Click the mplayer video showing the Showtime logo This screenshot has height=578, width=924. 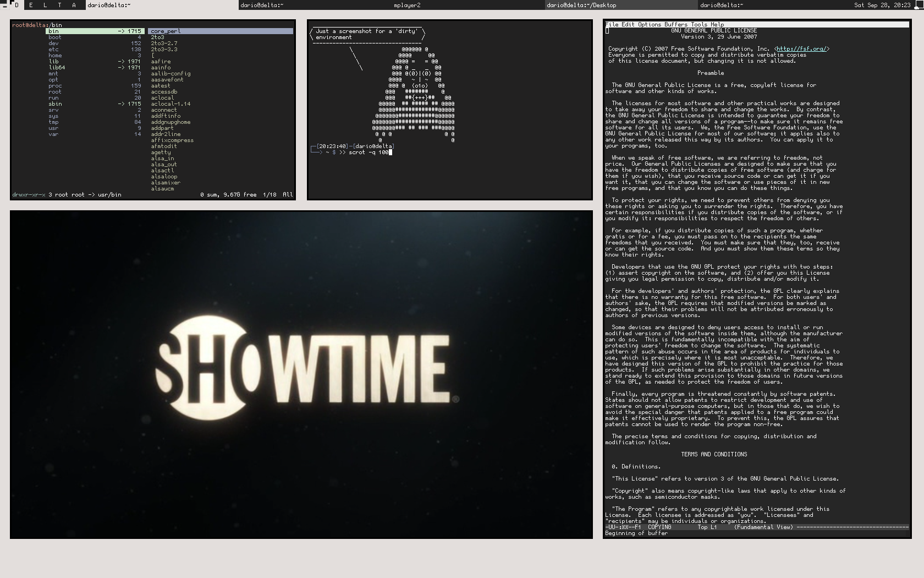pos(301,374)
